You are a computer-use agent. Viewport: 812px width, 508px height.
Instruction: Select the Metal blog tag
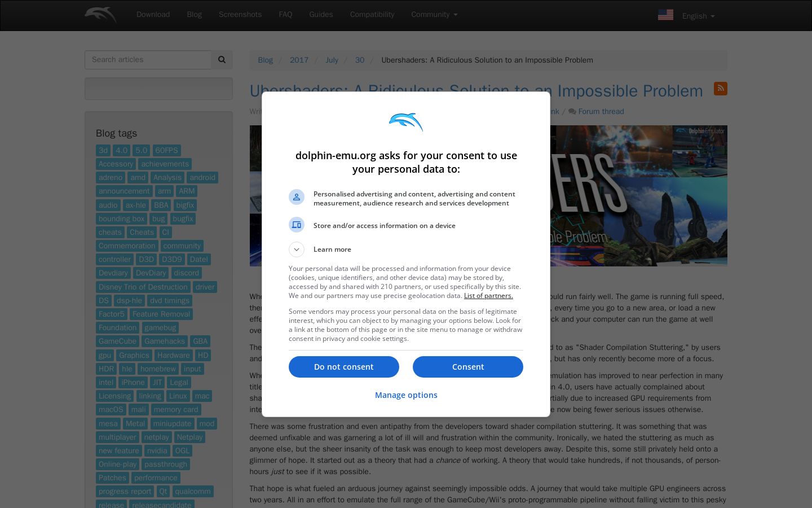point(135,423)
